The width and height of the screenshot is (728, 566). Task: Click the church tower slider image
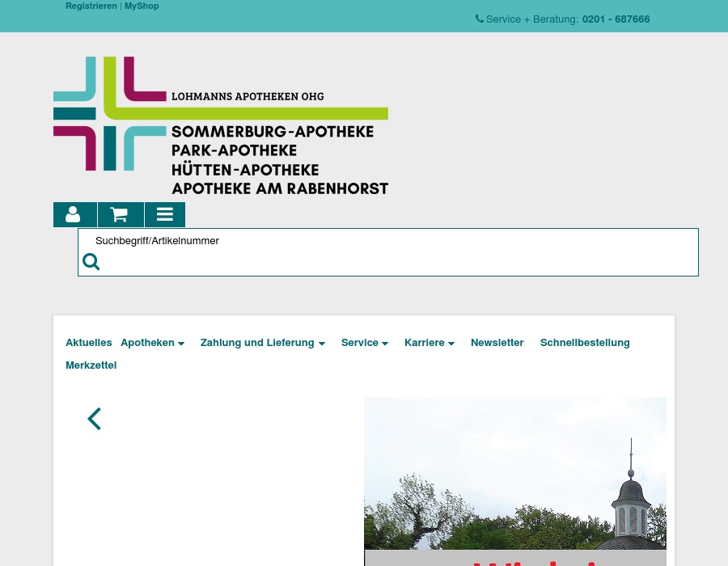pyautogui.click(x=514, y=481)
